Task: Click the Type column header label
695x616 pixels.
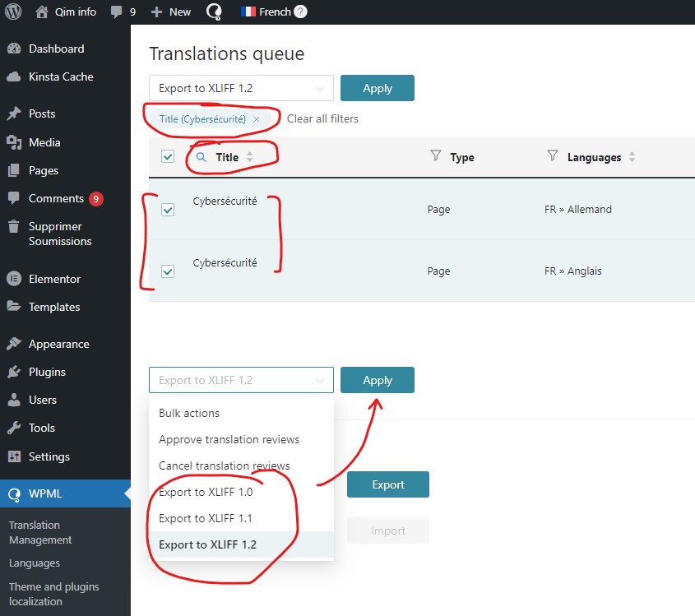Action: click(x=462, y=157)
